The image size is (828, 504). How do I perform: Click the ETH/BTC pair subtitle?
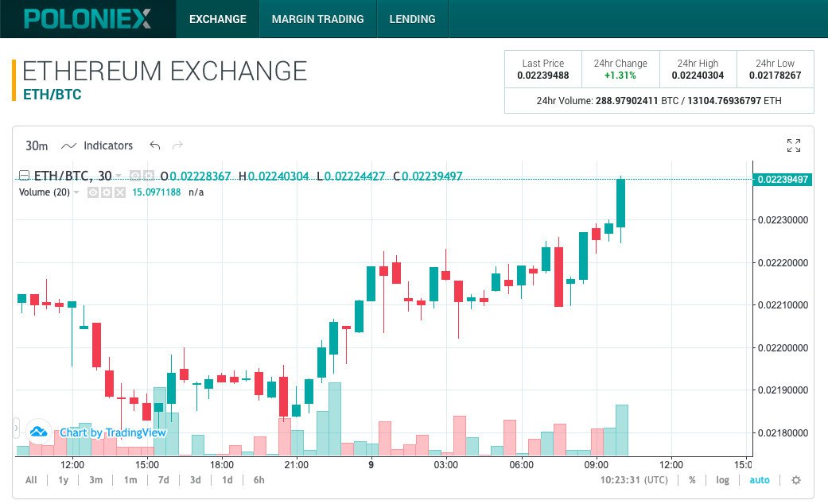coord(52,95)
